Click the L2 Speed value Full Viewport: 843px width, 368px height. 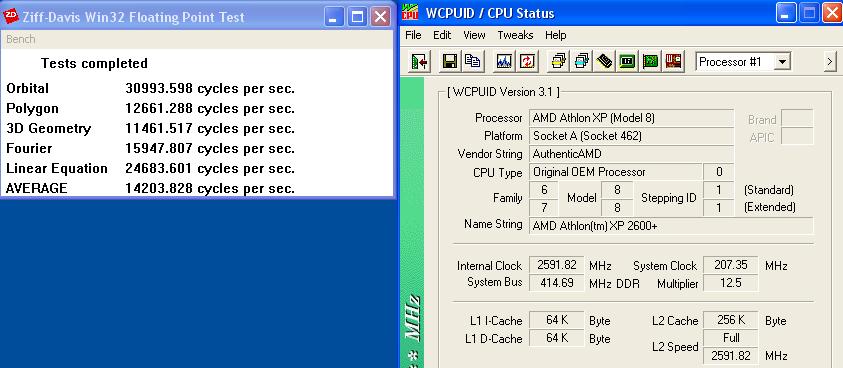(x=731, y=338)
